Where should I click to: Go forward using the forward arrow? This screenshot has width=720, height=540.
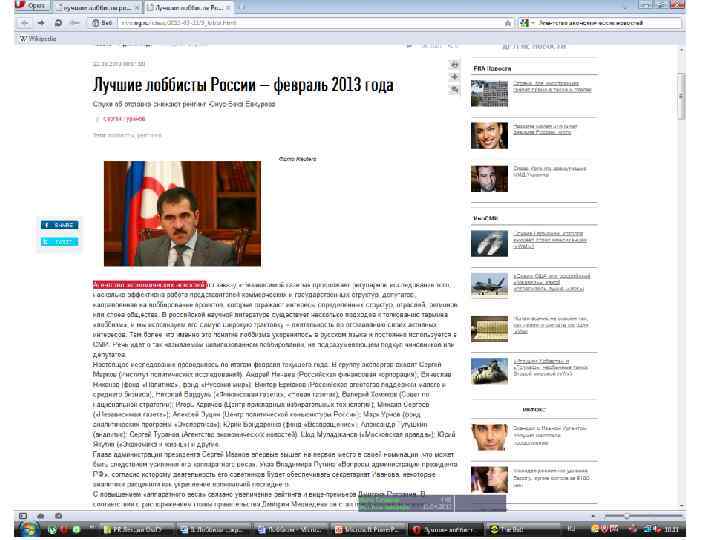click(41, 22)
